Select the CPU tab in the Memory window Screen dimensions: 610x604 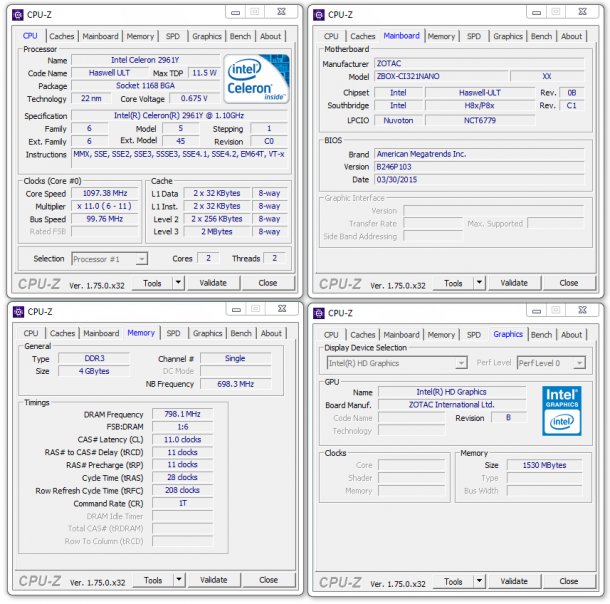click(31, 333)
